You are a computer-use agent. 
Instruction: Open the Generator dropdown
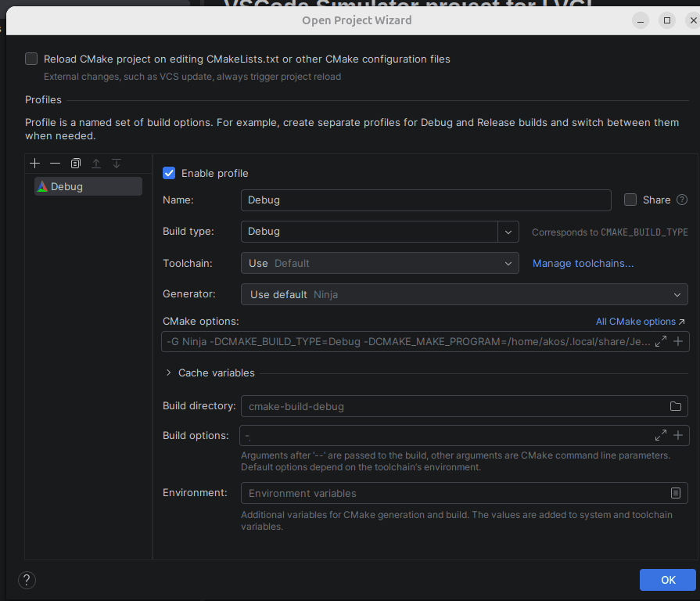(x=465, y=294)
